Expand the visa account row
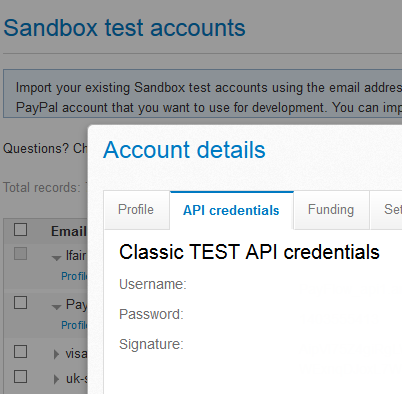Image resolution: width=402 pixels, height=394 pixels. pyautogui.click(x=56, y=354)
